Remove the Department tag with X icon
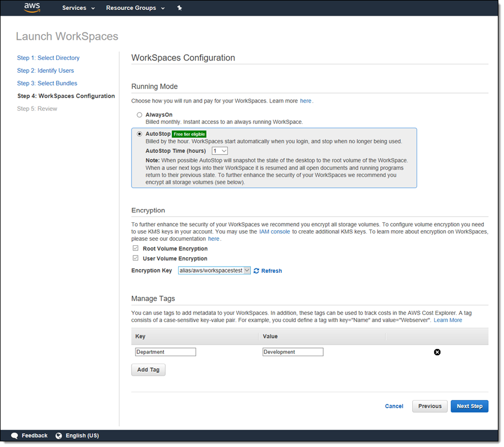Screen dimensions: 504x447 pyautogui.click(x=437, y=352)
